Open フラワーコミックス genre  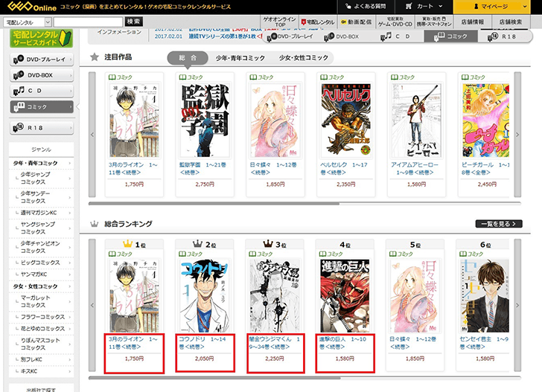[41, 317]
